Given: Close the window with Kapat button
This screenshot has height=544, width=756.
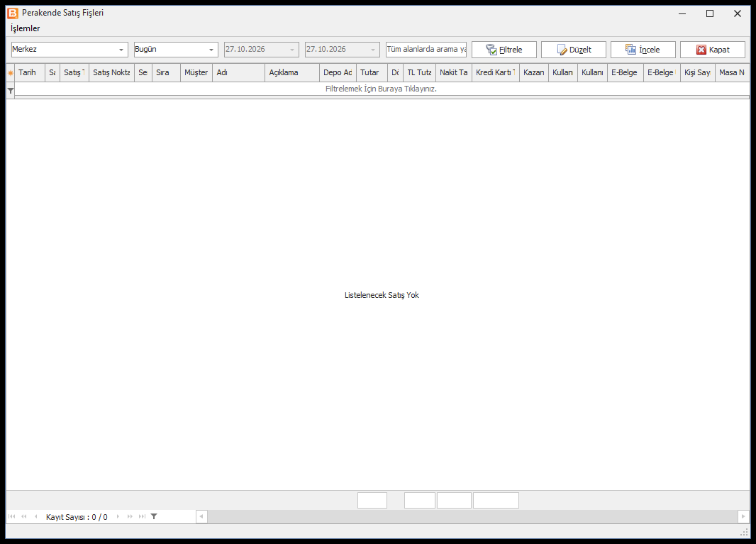Looking at the screenshot, I should click(713, 50).
